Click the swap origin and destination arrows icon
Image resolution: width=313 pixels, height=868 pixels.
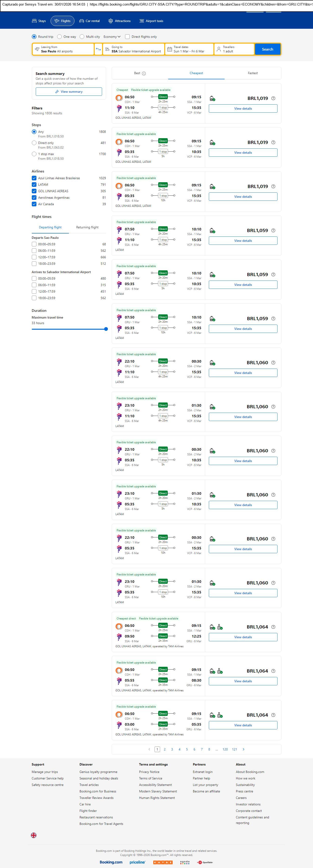98,49
